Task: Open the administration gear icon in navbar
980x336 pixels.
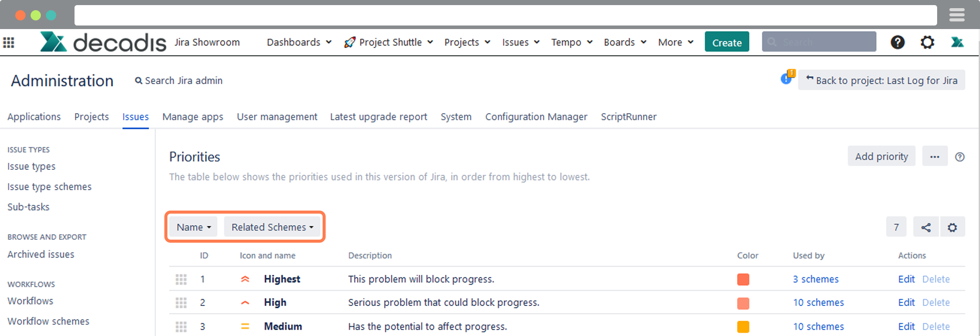Action: (927, 42)
